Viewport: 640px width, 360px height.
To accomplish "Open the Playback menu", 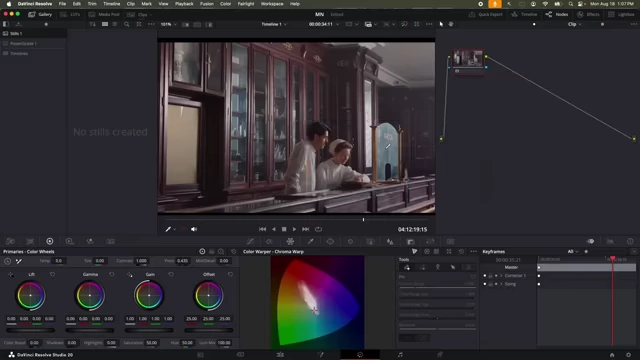I will [x=184, y=4].
